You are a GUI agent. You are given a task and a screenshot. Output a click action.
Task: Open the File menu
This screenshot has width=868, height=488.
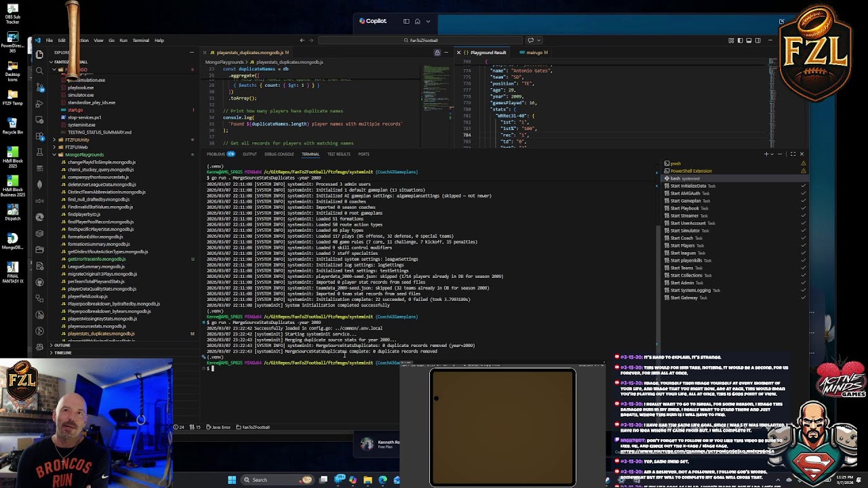50,41
